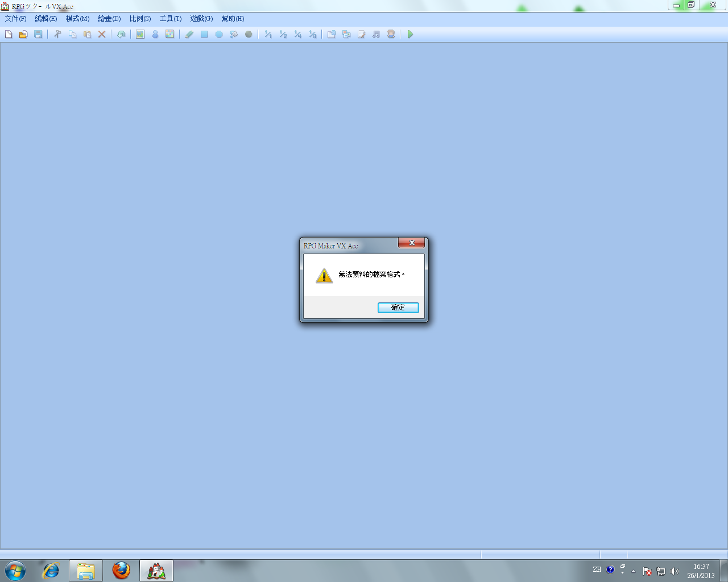Open the Resource Manager icon
The width and height of the screenshot is (728, 582).
coord(346,35)
